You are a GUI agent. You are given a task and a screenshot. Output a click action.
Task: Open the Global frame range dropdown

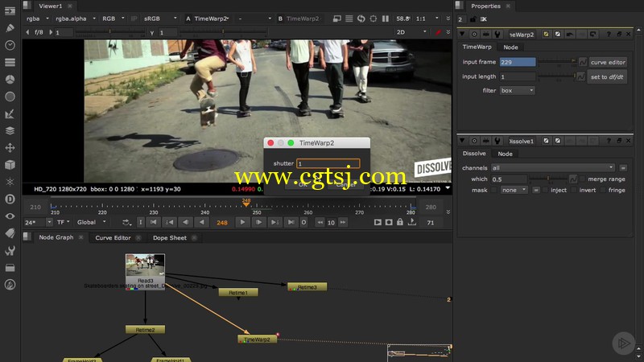[x=92, y=222]
